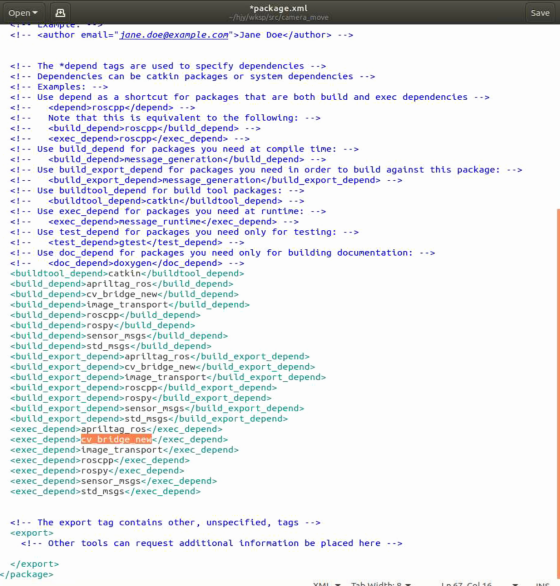The height and width of the screenshot is (586, 560).
Task: Click the orange vertical scrollbar thumb
Action: point(558,394)
